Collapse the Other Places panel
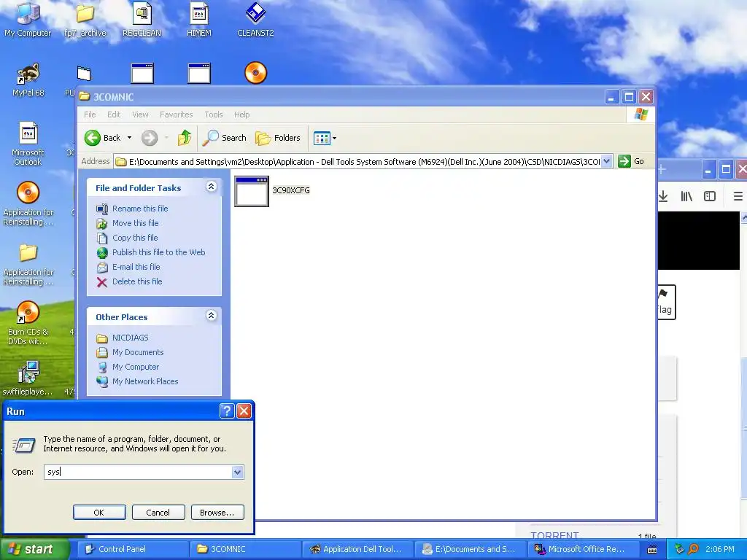 [211, 316]
